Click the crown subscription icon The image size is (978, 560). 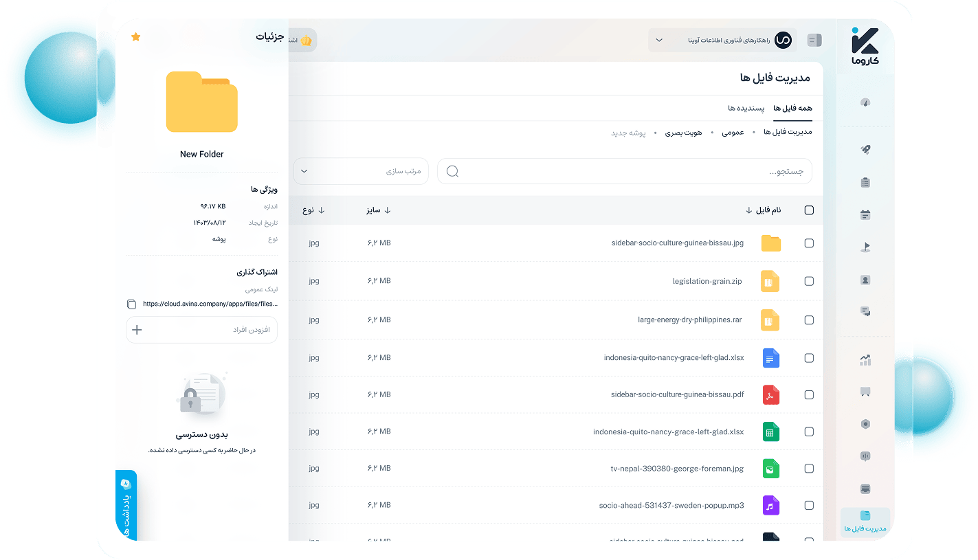(x=306, y=41)
